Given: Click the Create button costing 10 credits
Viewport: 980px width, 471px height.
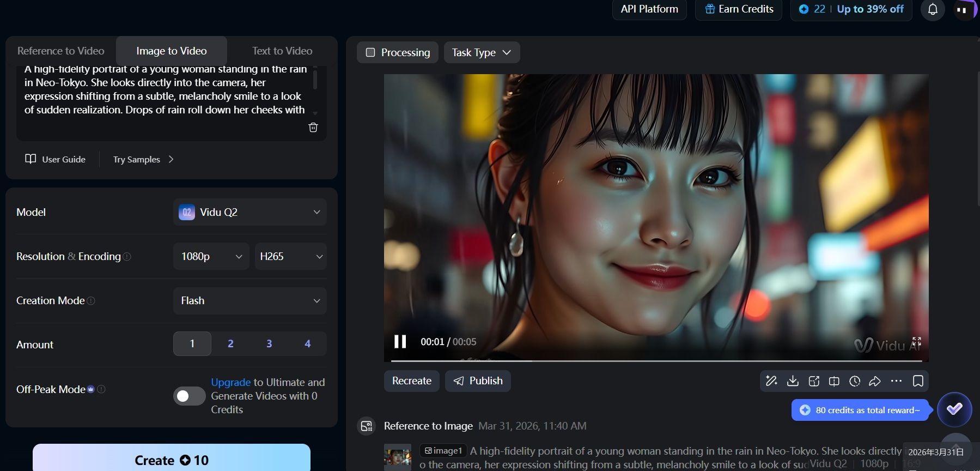Looking at the screenshot, I should point(172,458).
